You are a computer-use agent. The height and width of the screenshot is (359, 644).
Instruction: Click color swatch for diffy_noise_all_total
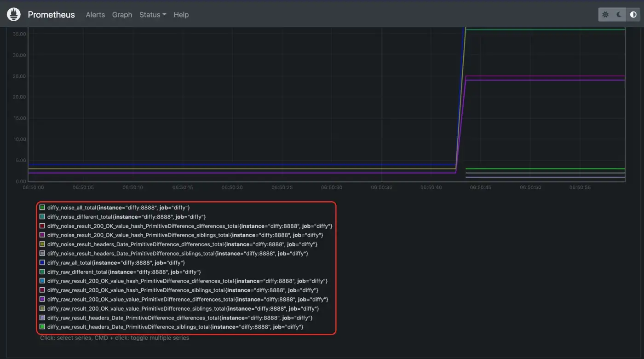click(42, 208)
